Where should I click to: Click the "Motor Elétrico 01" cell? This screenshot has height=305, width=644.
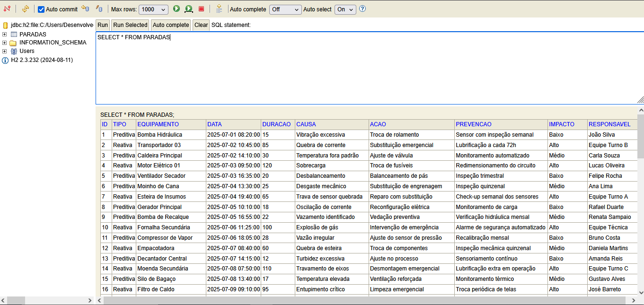tap(171, 166)
